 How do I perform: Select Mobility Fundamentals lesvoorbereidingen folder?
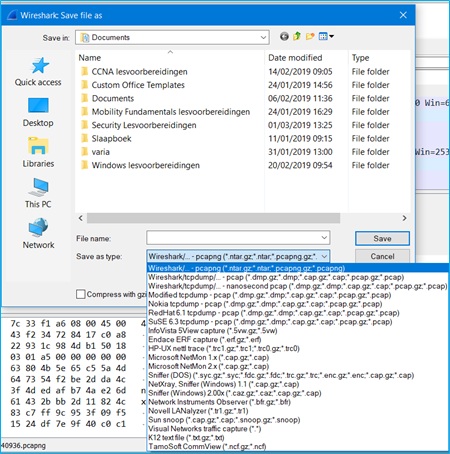click(x=243, y=112)
